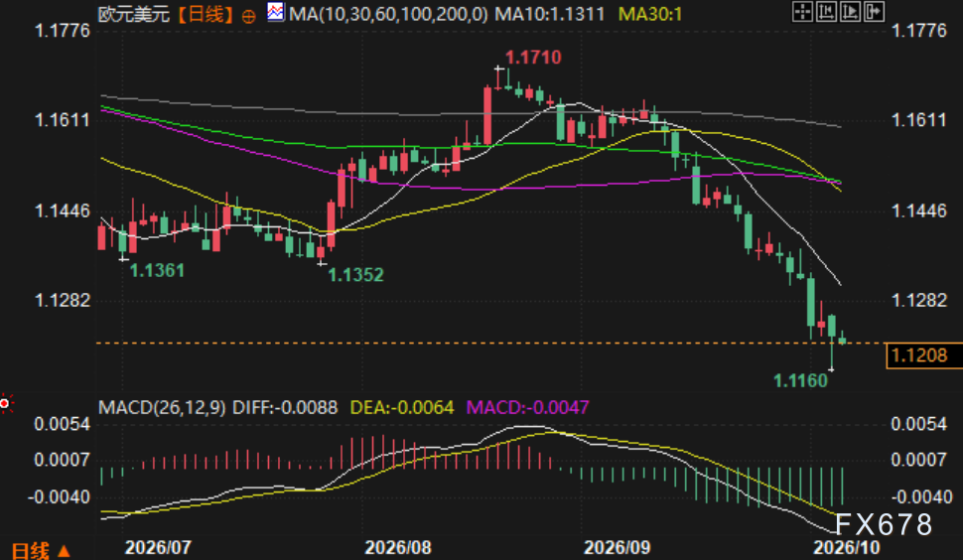963x560 pixels.
Task: Click the magenta MACD:-0.0047 value
Action: [x=527, y=407]
